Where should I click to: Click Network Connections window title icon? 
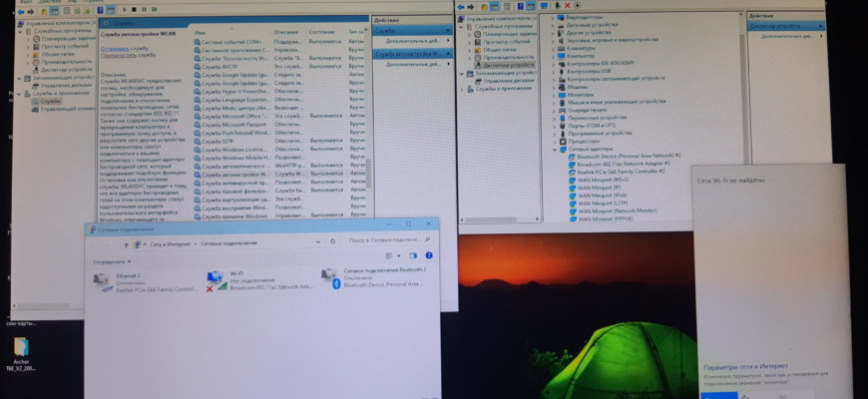tap(92, 229)
